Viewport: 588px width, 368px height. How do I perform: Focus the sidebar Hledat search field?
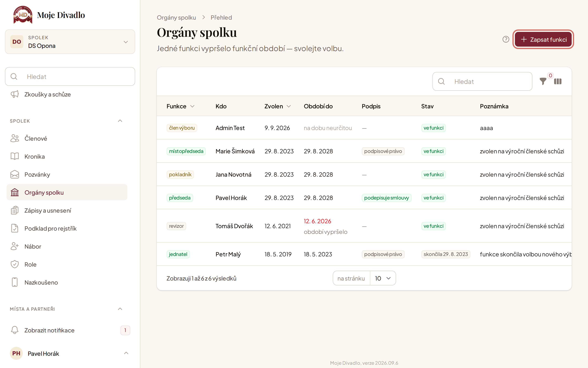pyautogui.click(x=70, y=76)
